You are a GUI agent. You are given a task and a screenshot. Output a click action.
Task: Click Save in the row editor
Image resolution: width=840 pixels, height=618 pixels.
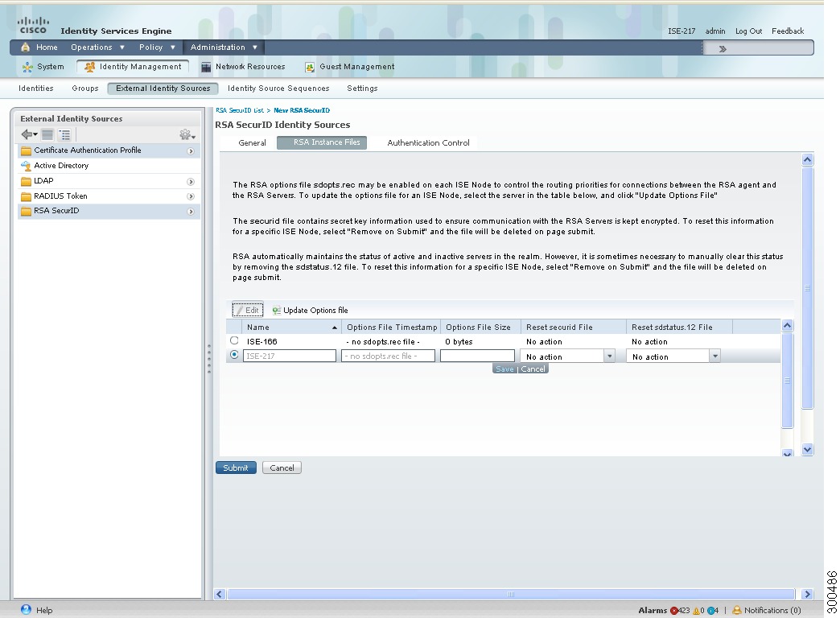coord(504,369)
